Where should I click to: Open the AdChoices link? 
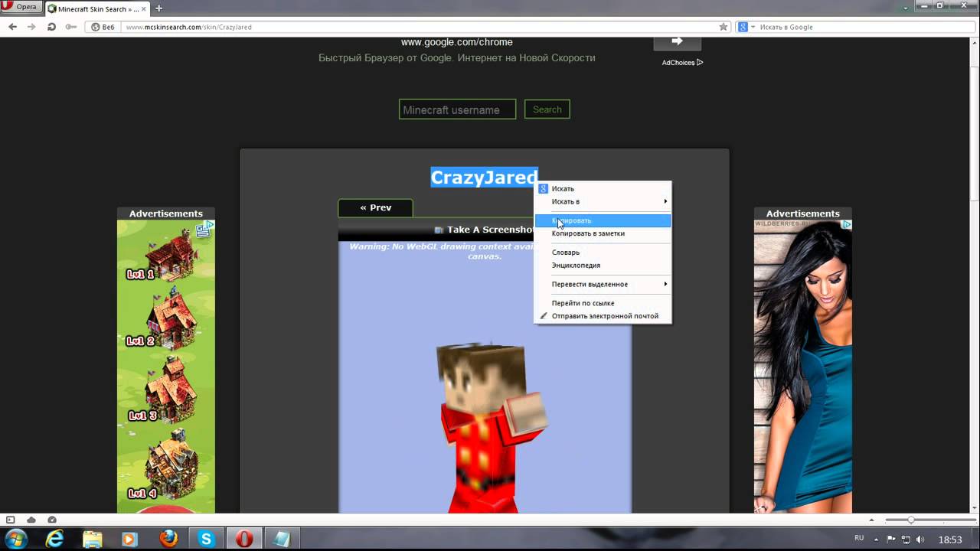682,63
